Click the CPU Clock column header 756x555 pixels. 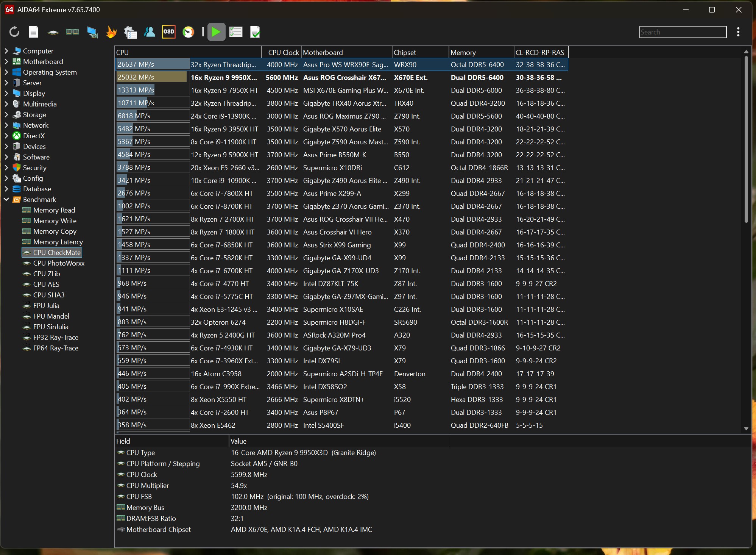click(x=283, y=52)
